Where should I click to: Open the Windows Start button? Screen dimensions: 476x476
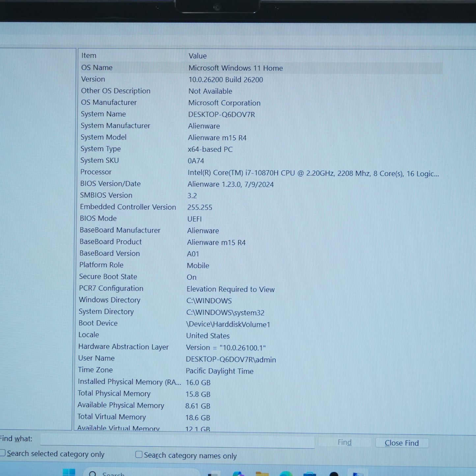69,472
